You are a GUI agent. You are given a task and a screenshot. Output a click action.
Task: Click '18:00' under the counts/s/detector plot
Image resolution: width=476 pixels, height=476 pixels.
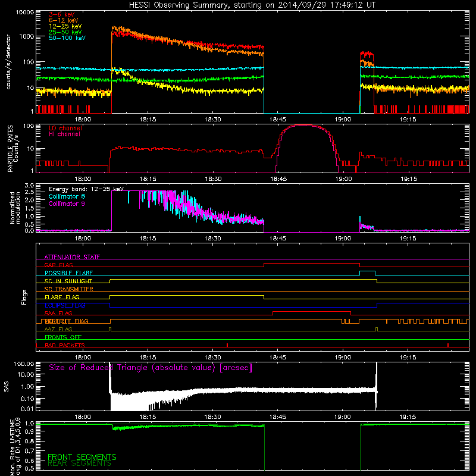83,120
